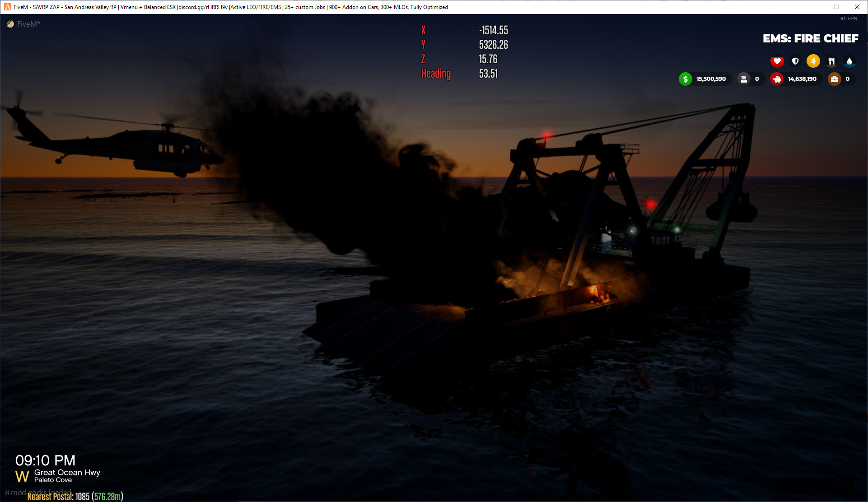Close the FiveM window
Image resolution: width=868 pixels, height=502 pixels.
coord(857,7)
